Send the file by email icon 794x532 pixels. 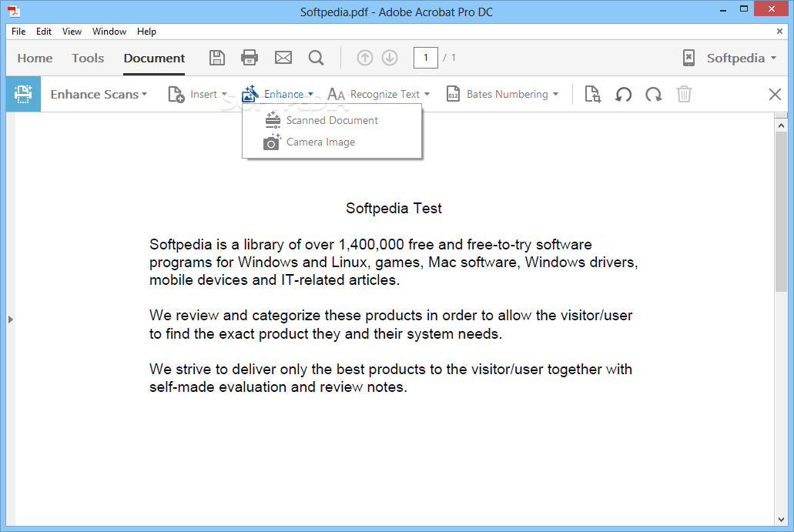[283, 58]
